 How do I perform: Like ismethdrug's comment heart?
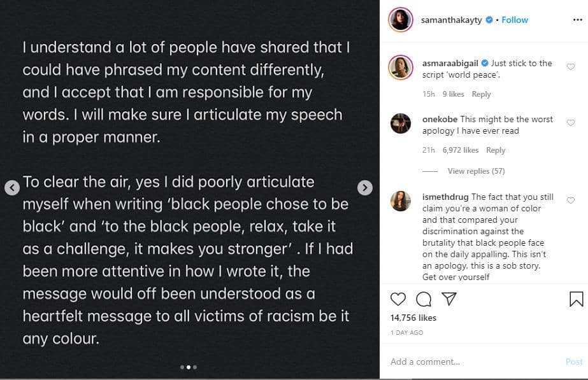tap(571, 201)
